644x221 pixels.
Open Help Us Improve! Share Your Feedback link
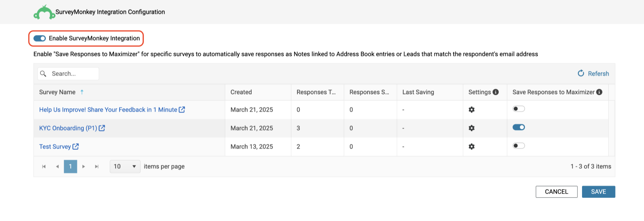(108, 110)
